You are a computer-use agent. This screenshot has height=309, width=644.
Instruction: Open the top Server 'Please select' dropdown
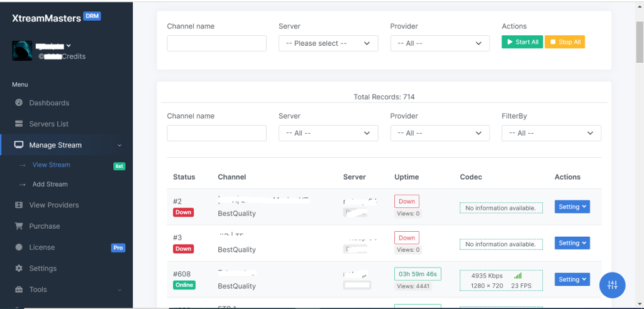click(x=328, y=43)
